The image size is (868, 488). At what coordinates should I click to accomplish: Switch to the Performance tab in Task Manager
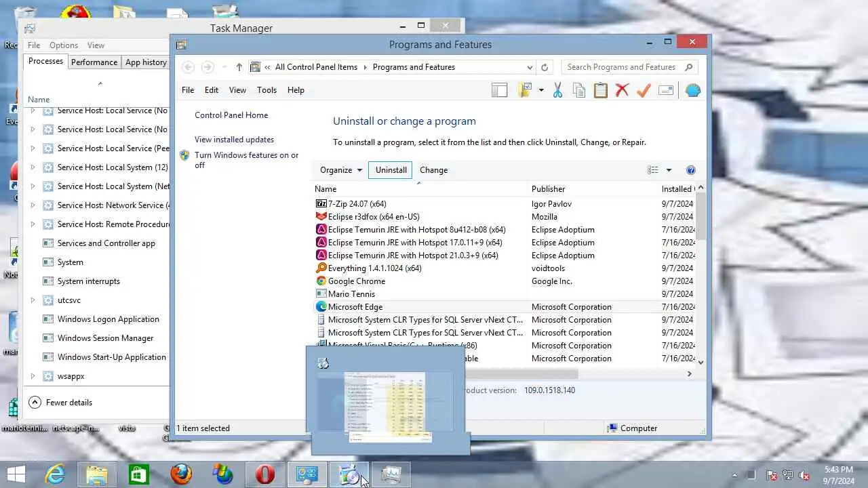94,62
